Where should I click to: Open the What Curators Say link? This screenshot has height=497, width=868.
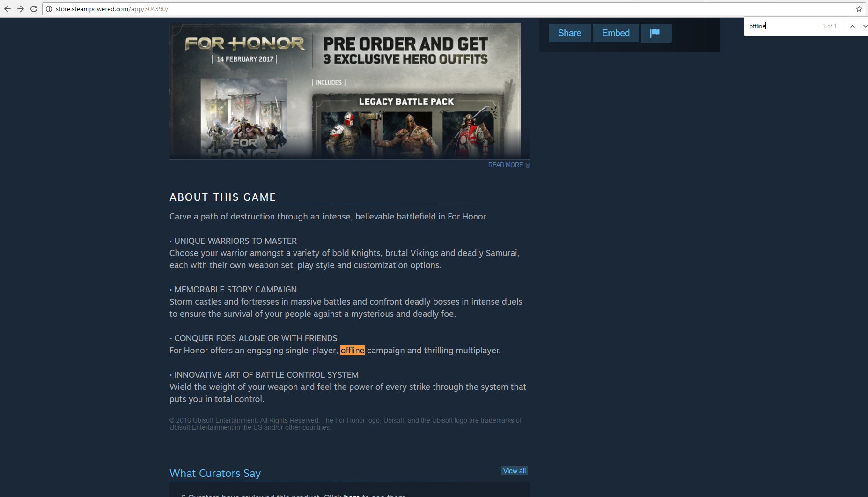(x=215, y=473)
